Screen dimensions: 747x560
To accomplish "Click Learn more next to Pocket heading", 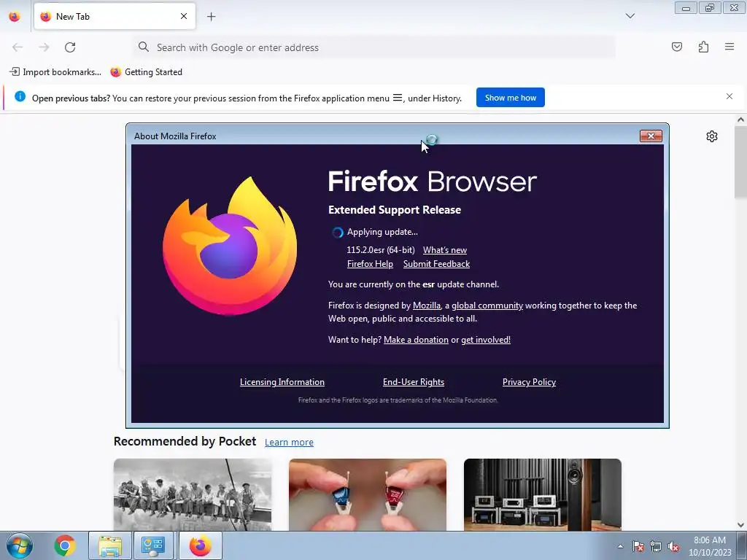I will click(289, 443).
